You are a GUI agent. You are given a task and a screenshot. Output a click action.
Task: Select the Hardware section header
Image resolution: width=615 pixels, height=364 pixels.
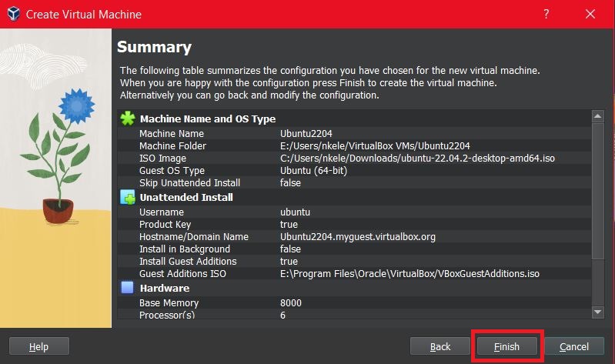[x=165, y=289]
